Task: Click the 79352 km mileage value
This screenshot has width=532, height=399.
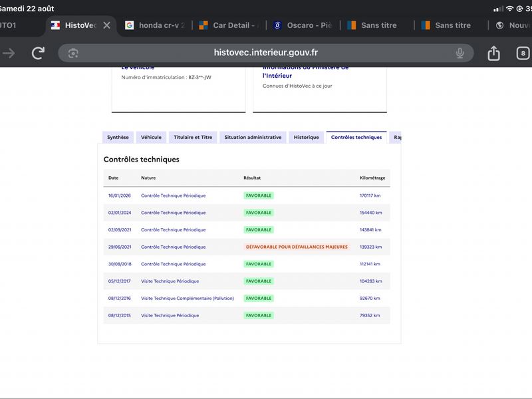Action: (370, 315)
